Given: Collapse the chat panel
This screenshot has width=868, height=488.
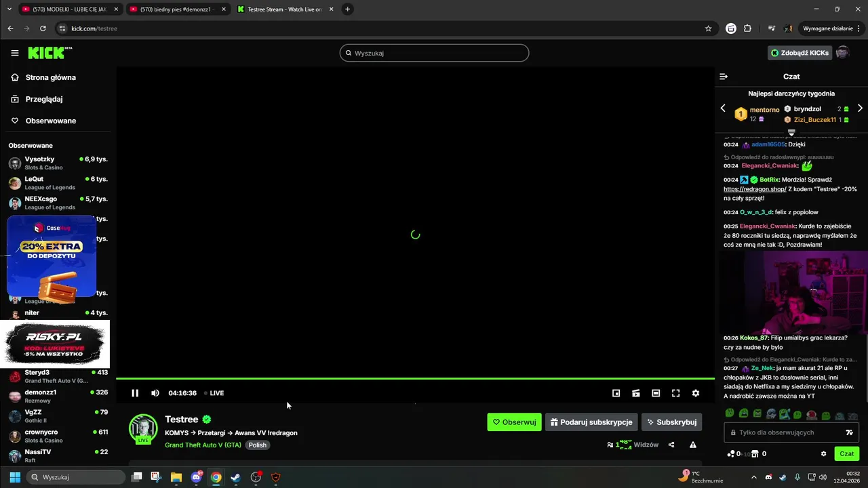Looking at the screenshot, I should coord(724,77).
